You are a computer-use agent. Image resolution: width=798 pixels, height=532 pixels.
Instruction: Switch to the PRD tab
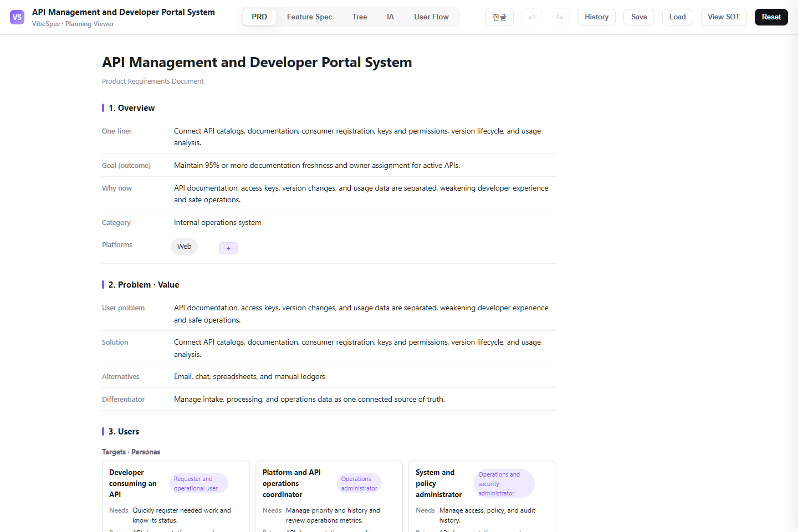(x=259, y=17)
